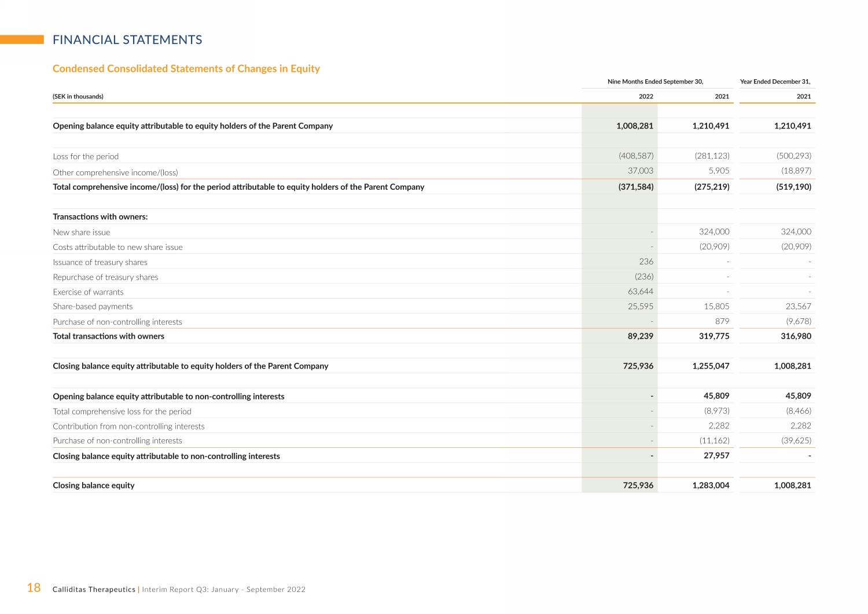Click the repurchase value (236)

pyautogui.click(x=644, y=277)
